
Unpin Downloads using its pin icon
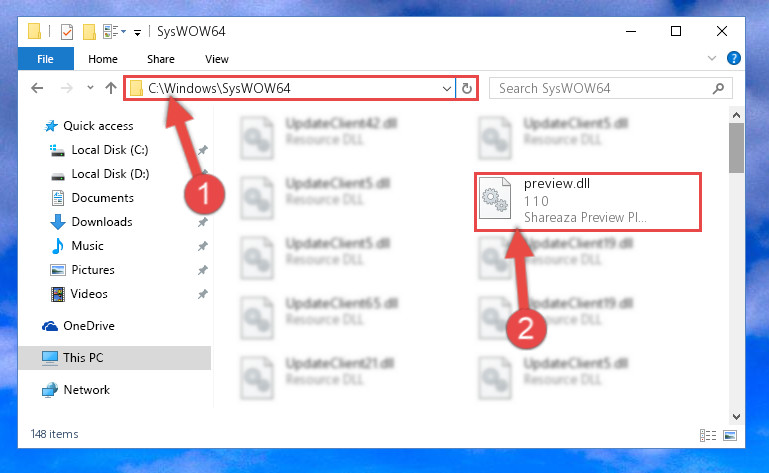203,222
